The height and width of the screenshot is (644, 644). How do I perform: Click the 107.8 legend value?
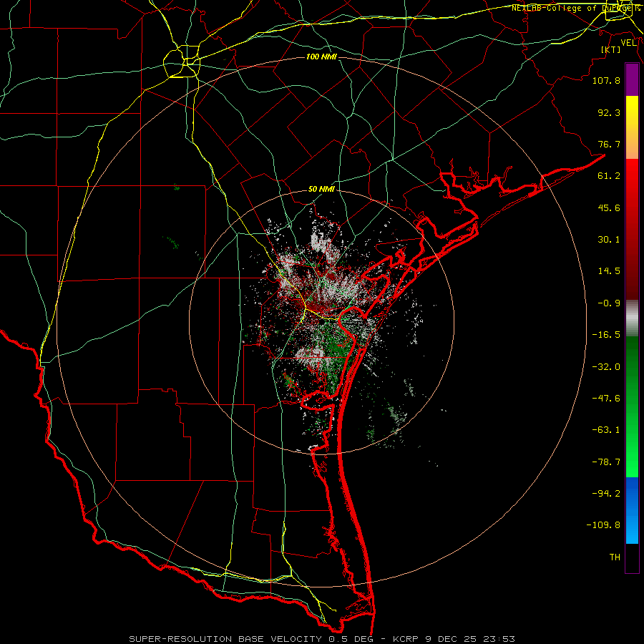coord(606,80)
